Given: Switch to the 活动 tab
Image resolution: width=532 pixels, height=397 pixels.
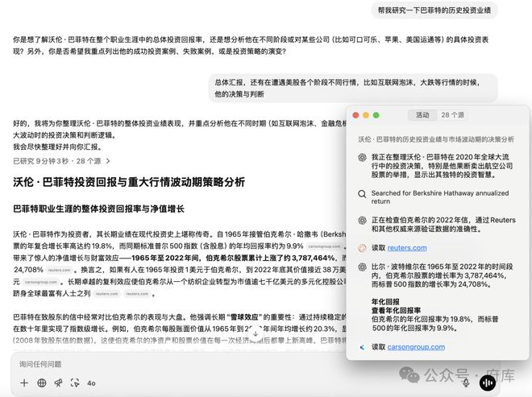Looking at the screenshot, I should tap(422, 115).
